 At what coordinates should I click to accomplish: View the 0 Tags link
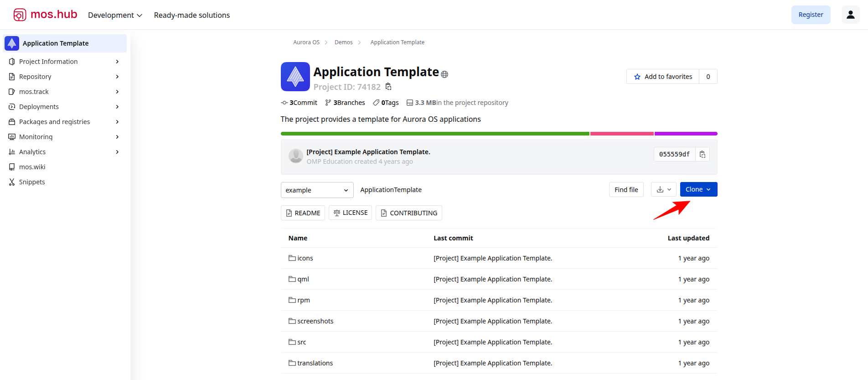pyautogui.click(x=386, y=103)
